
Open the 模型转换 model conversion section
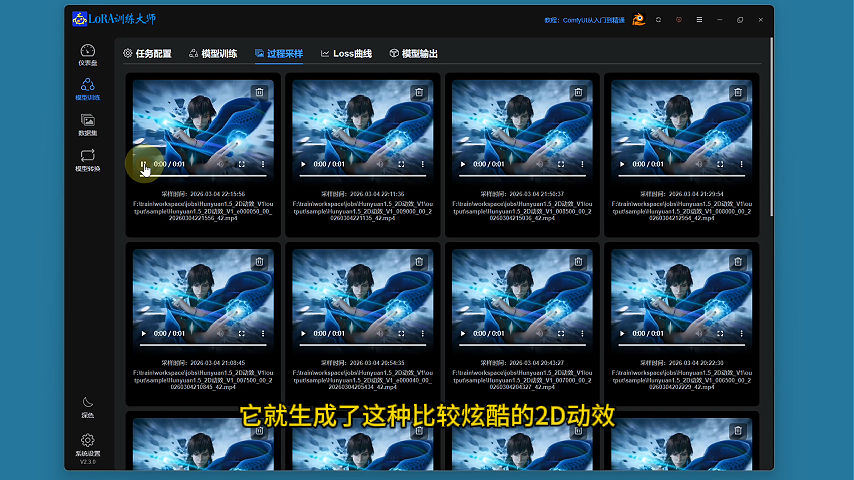click(x=87, y=160)
